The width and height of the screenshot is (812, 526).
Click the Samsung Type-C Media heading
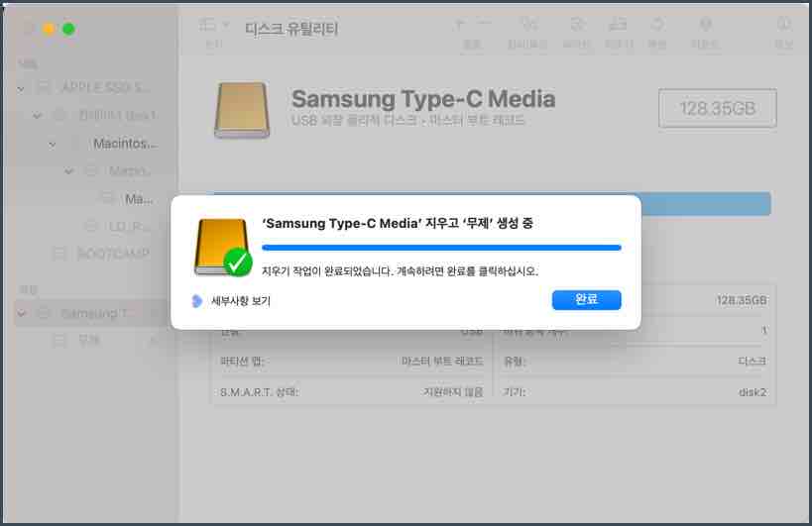point(423,99)
